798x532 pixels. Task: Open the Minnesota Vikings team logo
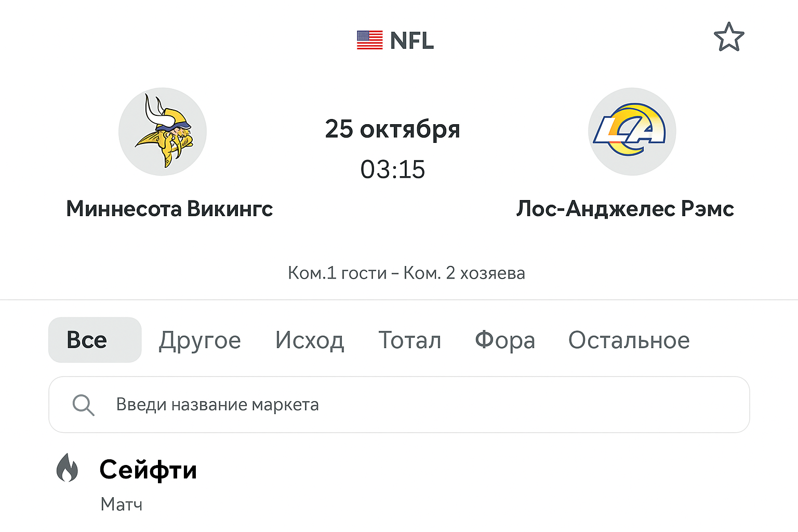coord(163,131)
